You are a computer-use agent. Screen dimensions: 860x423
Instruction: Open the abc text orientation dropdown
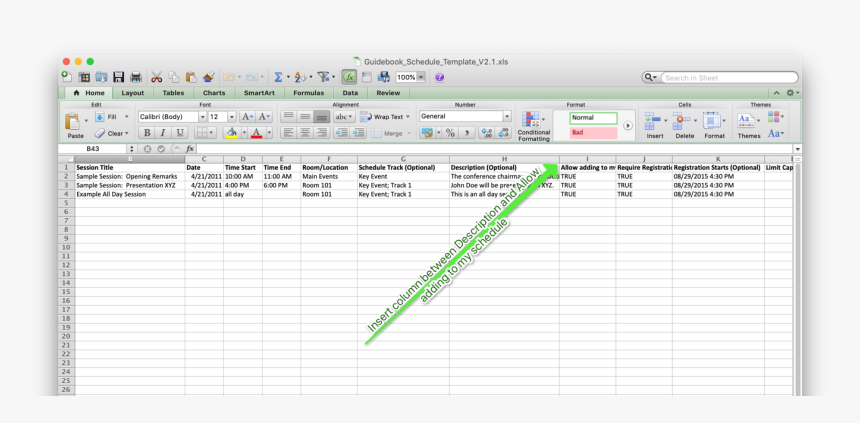(x=344, y=117)
